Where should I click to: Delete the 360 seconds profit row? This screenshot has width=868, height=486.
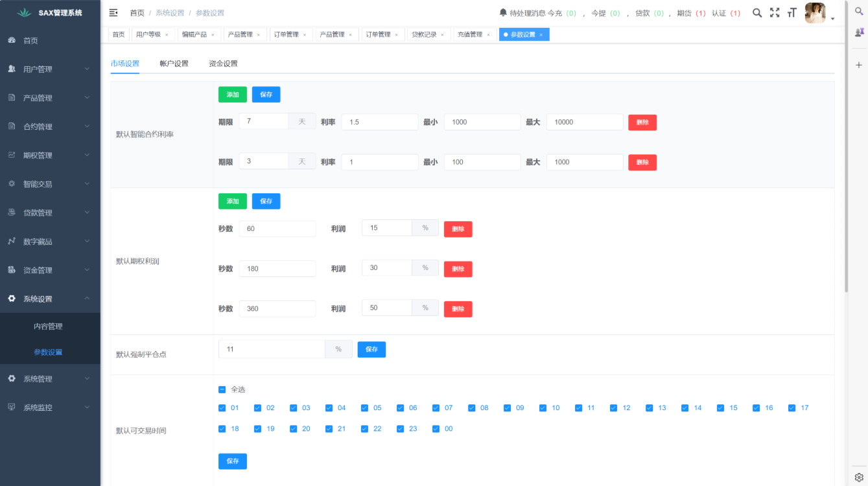[x=458, y=309]
